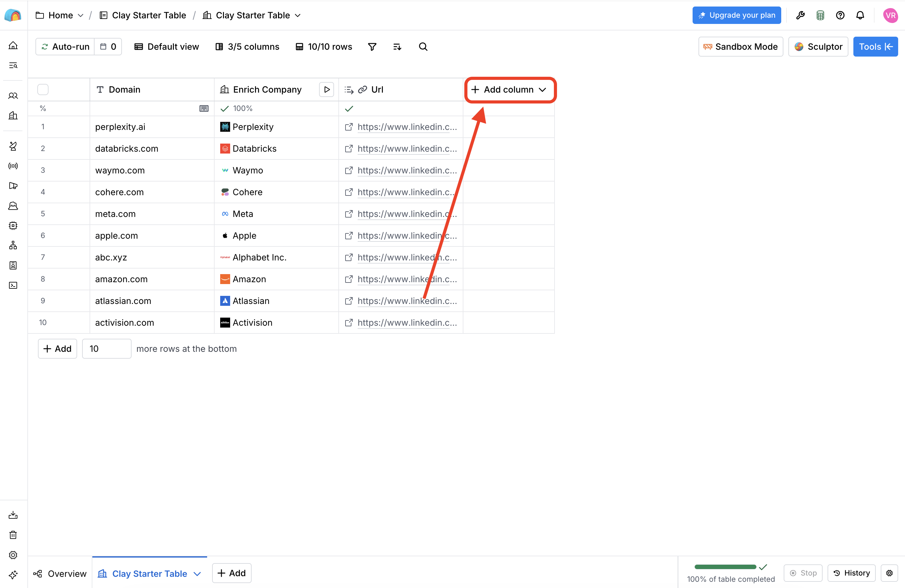Open the 10/10 rows selector

pos(324,47)
